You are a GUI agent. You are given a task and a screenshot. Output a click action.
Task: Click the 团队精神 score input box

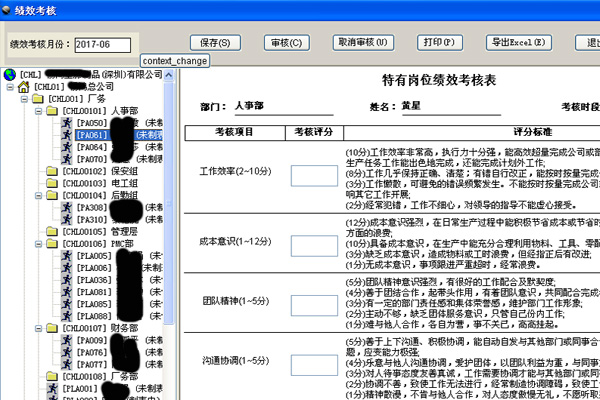click(x=314, y=305)
